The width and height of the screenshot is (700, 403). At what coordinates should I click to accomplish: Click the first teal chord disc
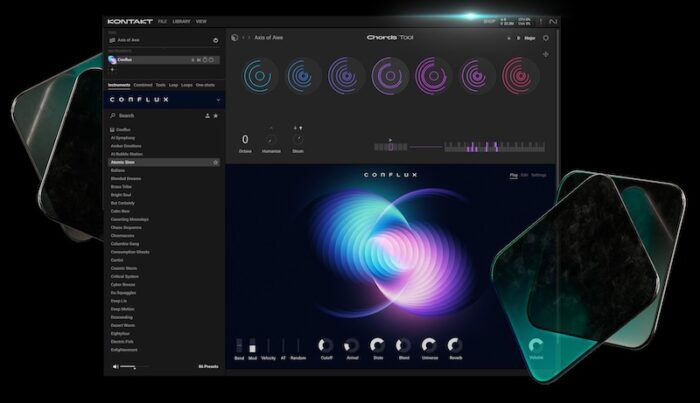[x=259, y=75]
